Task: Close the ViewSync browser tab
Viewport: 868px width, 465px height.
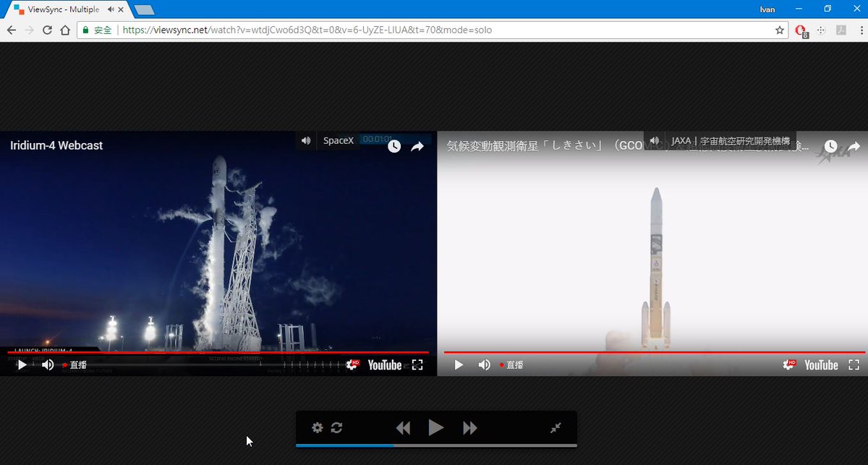Action: 121,9
